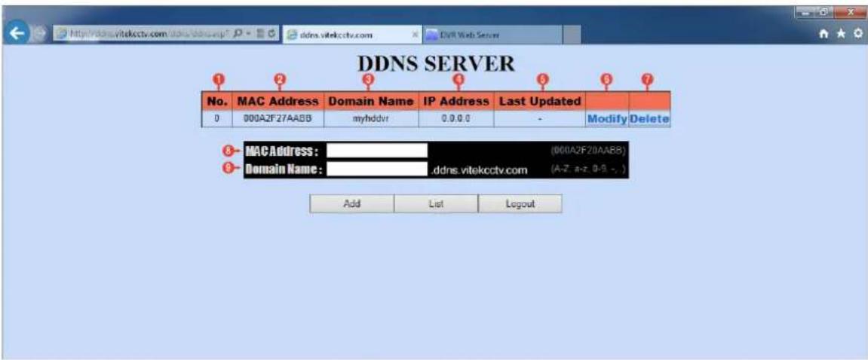The image size is (868, 360).
Task: Select domain cell myhddvr
Action: click(370, 119)
